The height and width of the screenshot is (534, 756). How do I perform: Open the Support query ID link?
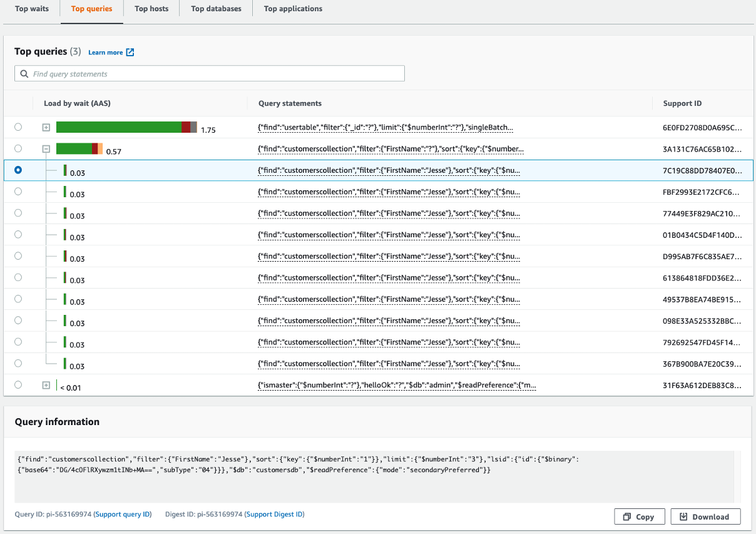[123, 514]
